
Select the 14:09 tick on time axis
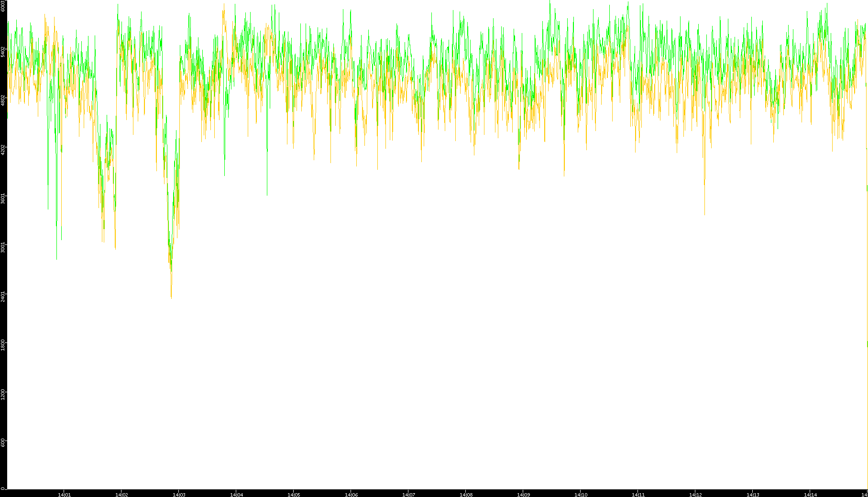coord(523,495)
